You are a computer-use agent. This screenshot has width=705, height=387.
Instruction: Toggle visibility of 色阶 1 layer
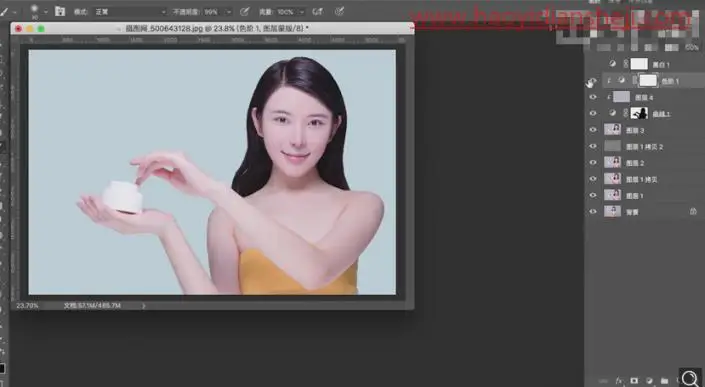[592, 81]
